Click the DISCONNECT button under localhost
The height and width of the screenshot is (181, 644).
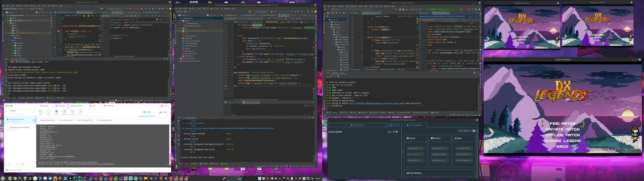[x=20, y=114]
